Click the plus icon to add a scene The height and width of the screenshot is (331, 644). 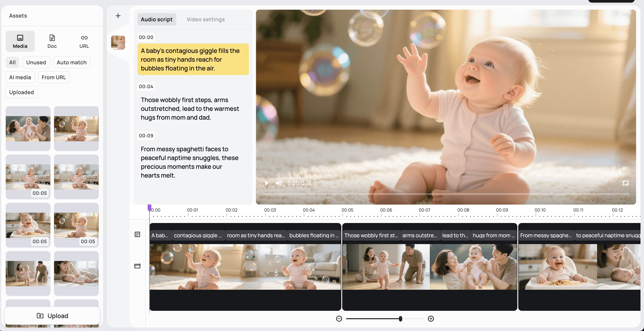pyautogui.click(x=118, y=16)
